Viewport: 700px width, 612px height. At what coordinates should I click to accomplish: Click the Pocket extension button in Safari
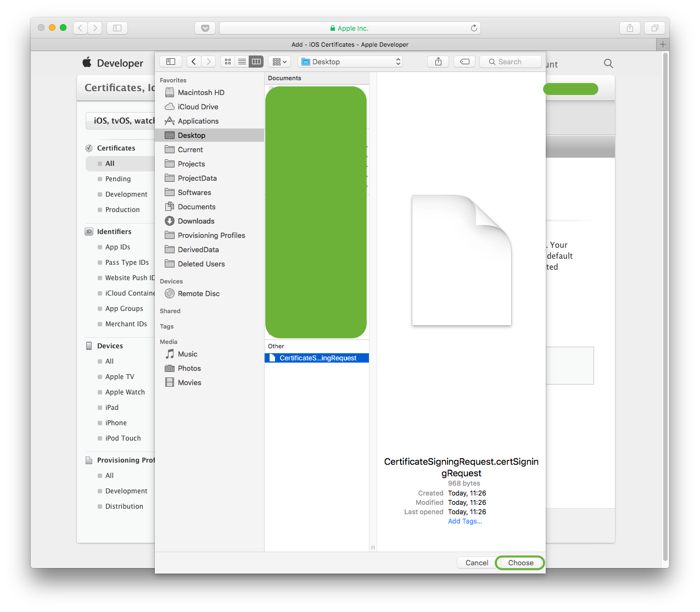click(205, 28)
